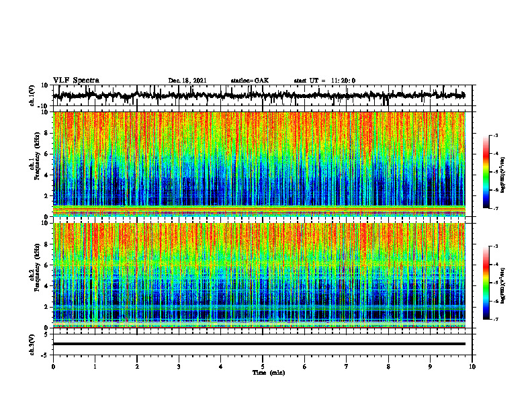Click the log(PSD) label beside the ch.1 colorbar
This screenshot has height=411, width=532.
(502, 175)
